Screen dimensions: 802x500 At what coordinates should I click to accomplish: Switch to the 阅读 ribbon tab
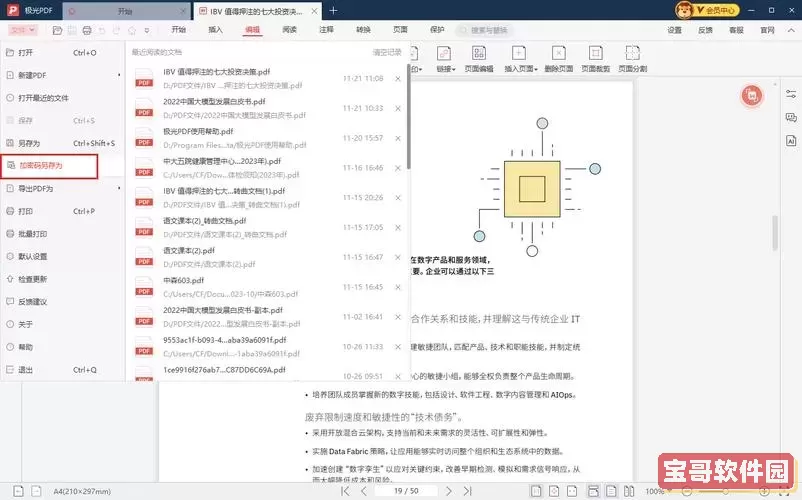tap(289, 30)
